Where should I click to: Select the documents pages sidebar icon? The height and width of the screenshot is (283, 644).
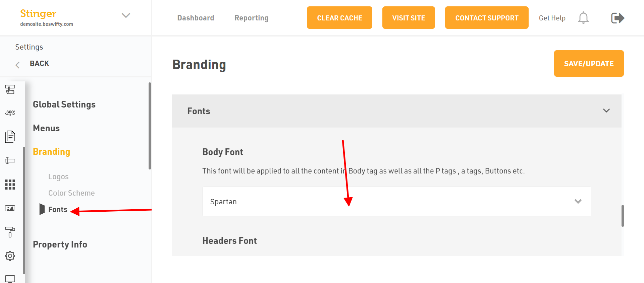(10, 137)
